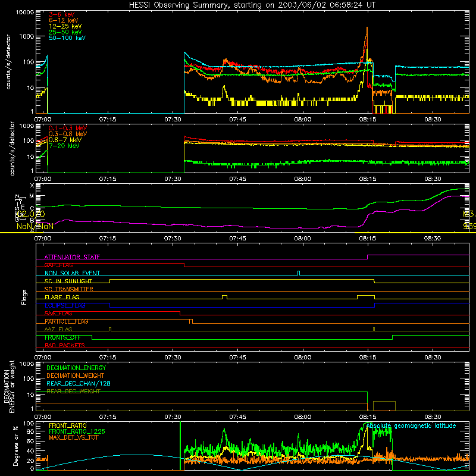476x476 pixels.
Task: Pick the SC_IN_SUNLIGHT flag label
Action: (x=68, y=281)
